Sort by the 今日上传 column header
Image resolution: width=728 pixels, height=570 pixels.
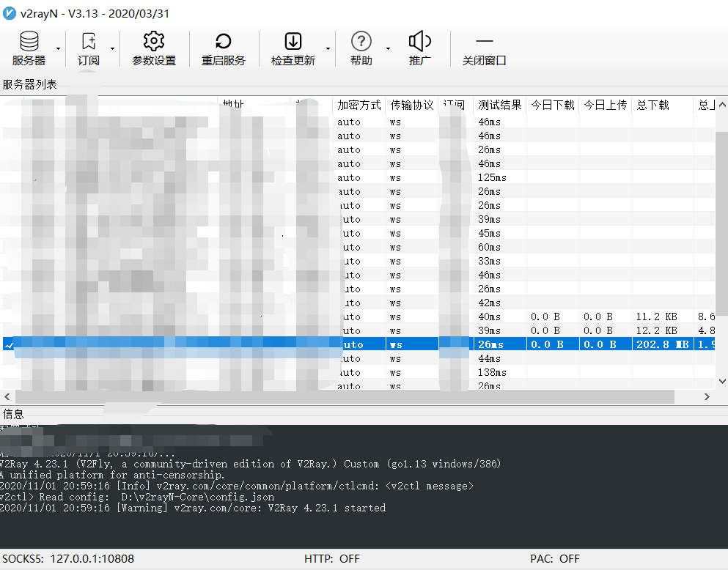click(x=606, y=106)
